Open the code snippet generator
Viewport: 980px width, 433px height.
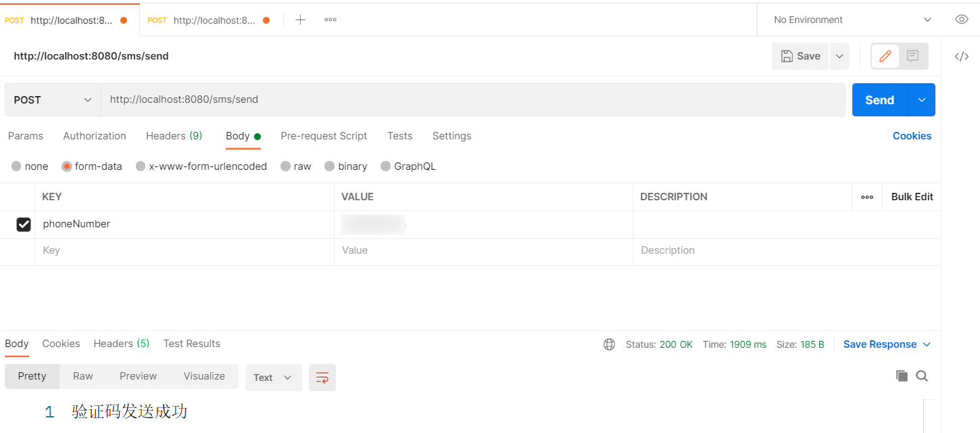point(962,57)
